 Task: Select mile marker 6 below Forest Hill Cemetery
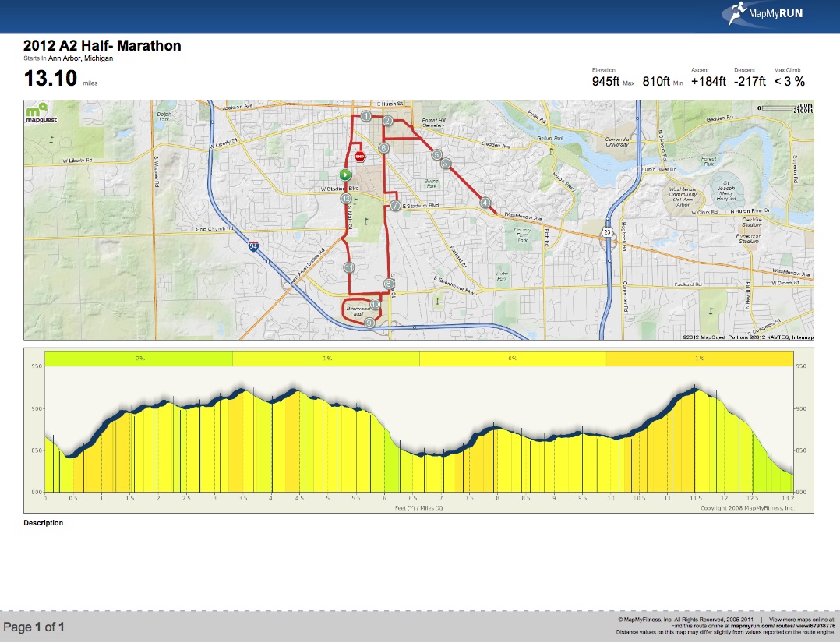(383, 147)
